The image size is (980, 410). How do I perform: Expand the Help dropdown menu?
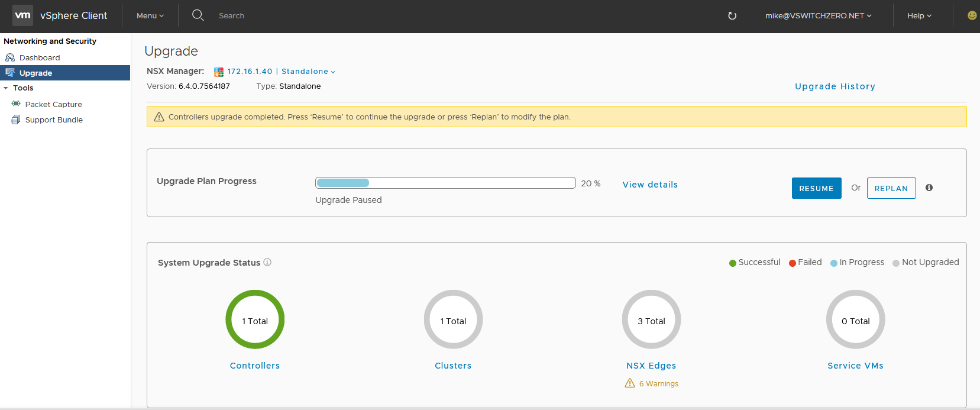pos(919,16)
